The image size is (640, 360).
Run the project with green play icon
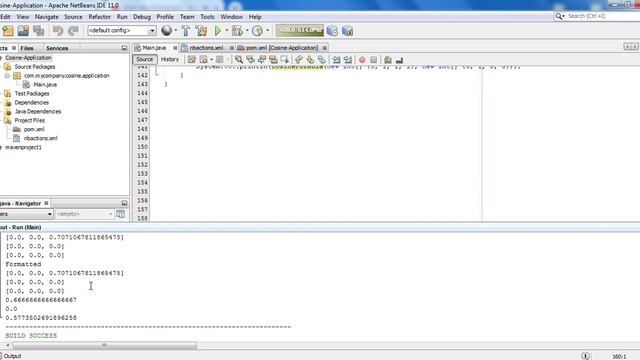218,31
